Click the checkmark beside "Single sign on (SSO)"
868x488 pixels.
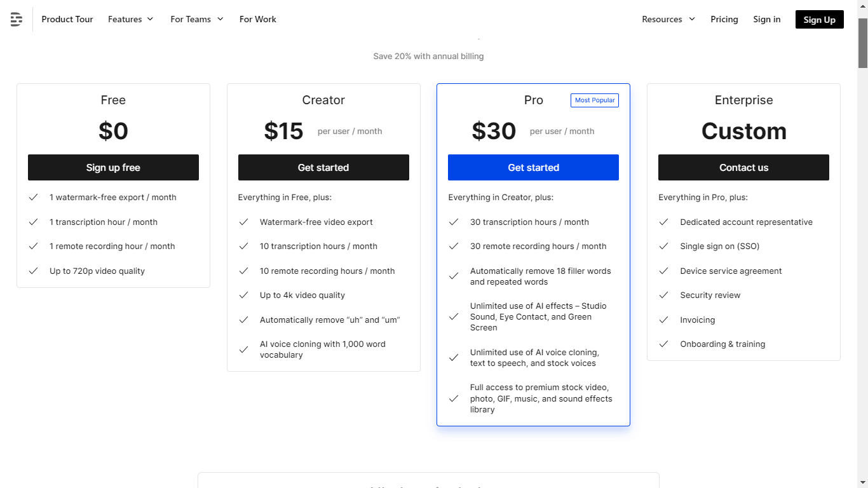click(663, 246)
